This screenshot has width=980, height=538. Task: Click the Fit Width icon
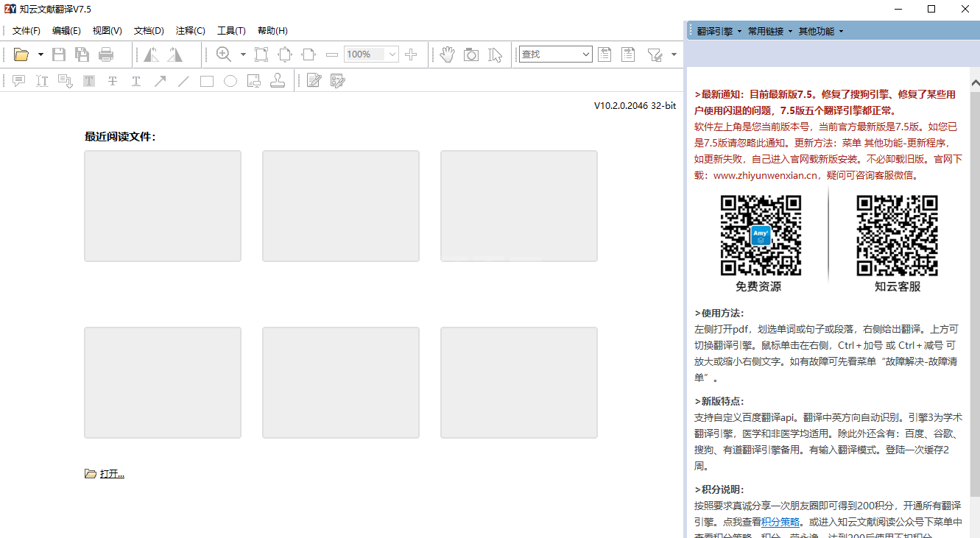[309, 54]
